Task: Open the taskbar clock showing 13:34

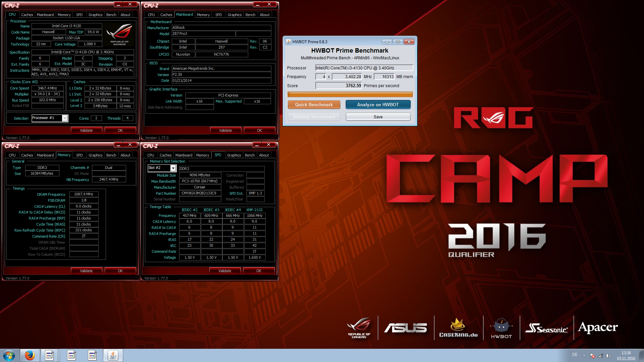Action: [626, 356]
